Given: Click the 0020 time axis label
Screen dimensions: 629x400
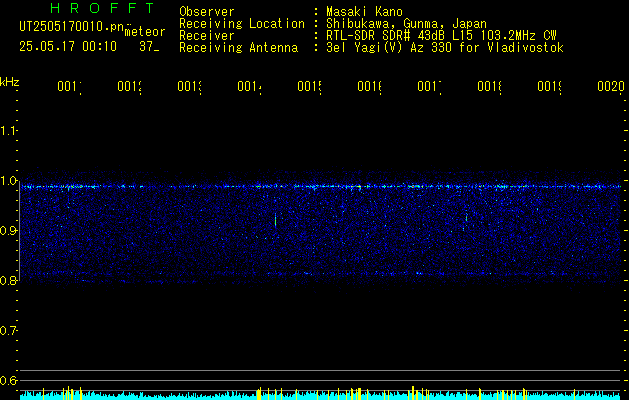Looking at the screenshot, I should [611, 86].
